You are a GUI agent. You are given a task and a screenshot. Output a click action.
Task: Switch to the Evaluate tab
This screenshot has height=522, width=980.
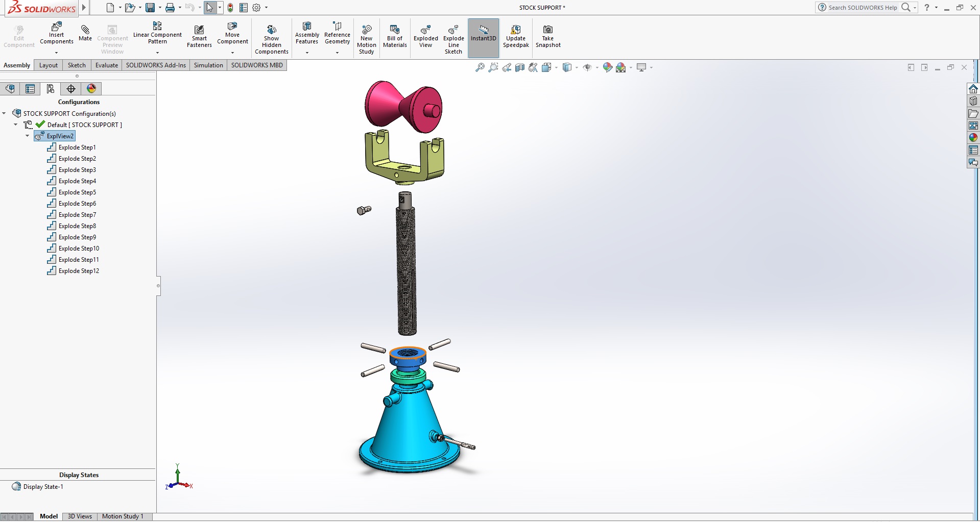106,65
